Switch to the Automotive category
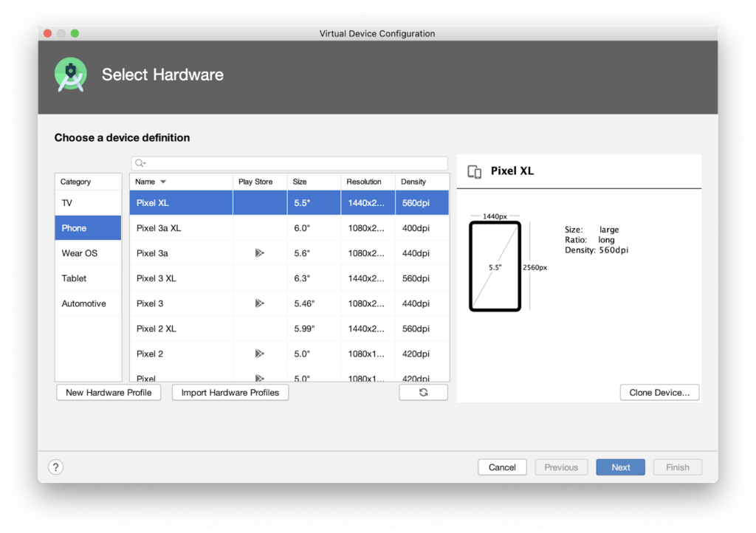The width and height of the screenshot is (756, 533). click(88, 303)
